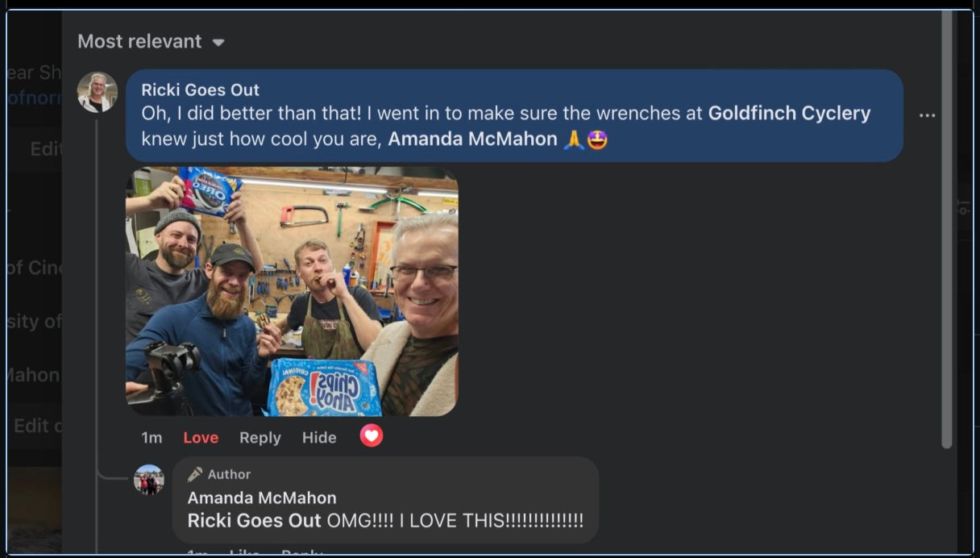The height and width of the screenshot is (558, 980).
Task: Click the star-eyes emoji in the comment
Action: [x=597, y=139]
